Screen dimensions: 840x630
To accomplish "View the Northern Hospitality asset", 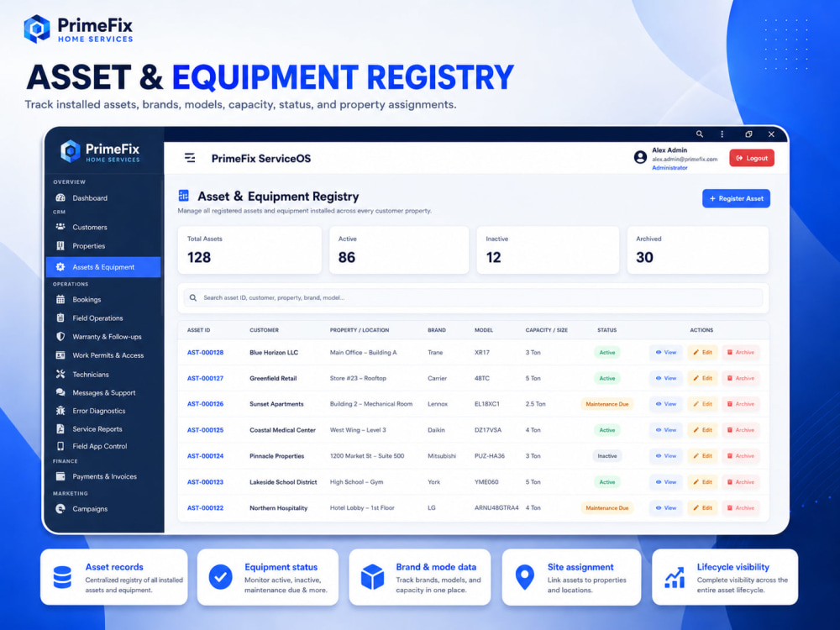I will point(665,508).
